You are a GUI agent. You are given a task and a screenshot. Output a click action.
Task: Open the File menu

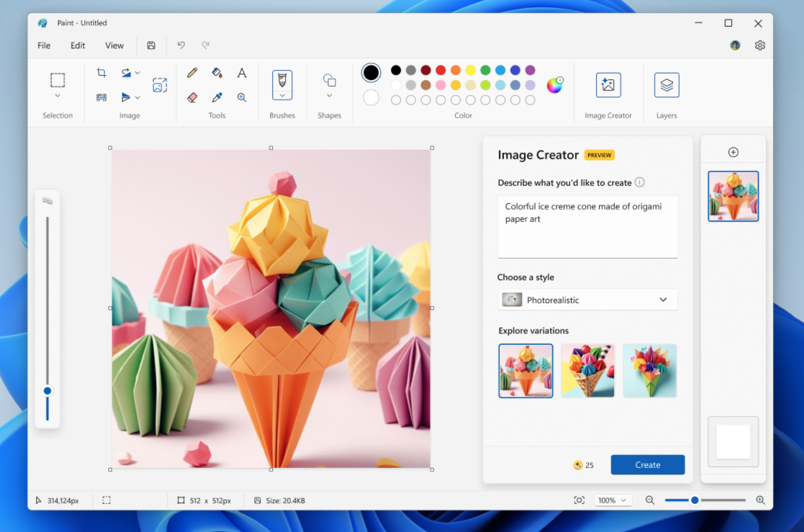pyautogui.click(x=44, y=45)
